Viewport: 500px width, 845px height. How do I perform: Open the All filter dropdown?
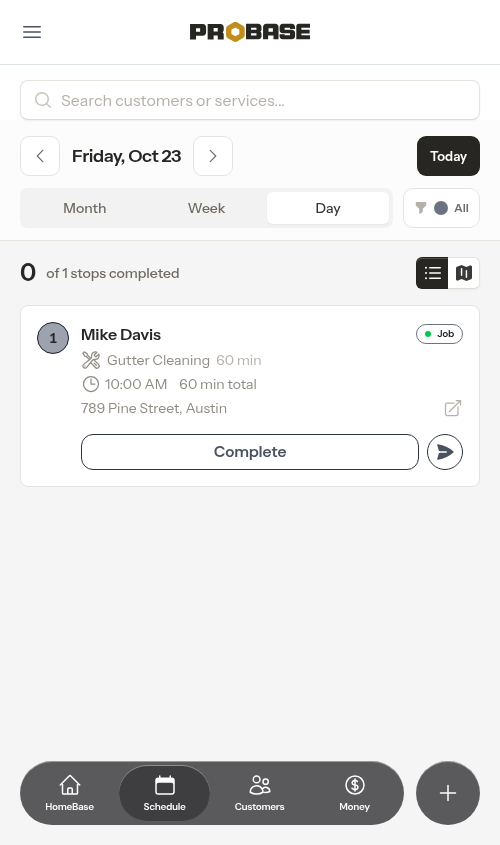point(441,208)
